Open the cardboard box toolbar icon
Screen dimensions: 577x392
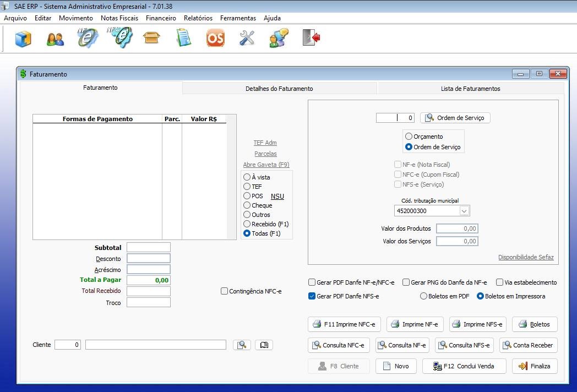(151, 38)
